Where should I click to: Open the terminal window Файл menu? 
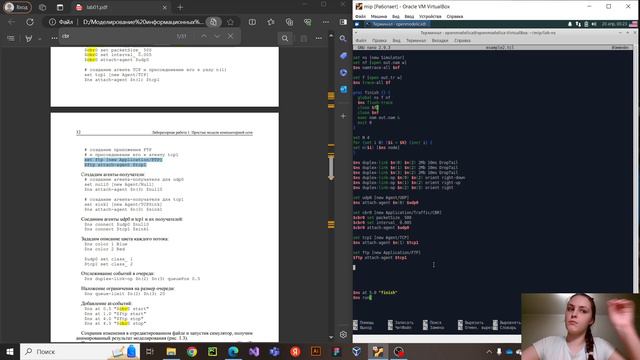(x=361, y=40)
